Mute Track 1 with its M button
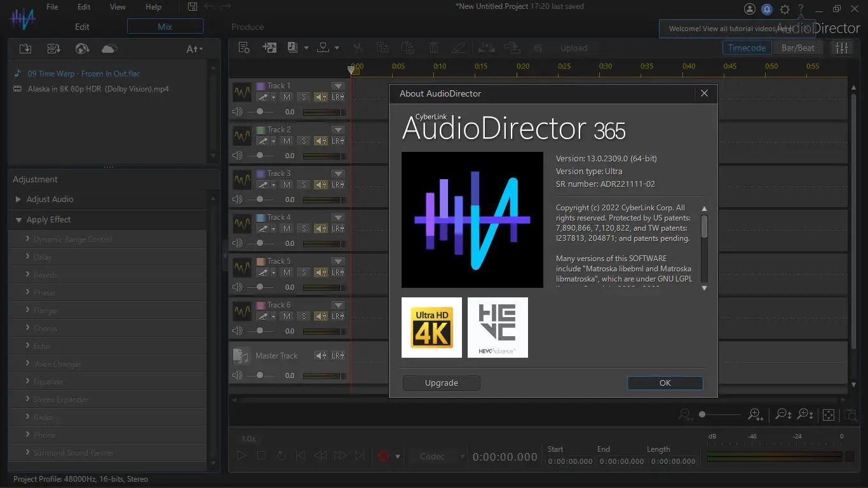This screenshot has height=488, width=868. pyautogui.click(x=287, y=97)
